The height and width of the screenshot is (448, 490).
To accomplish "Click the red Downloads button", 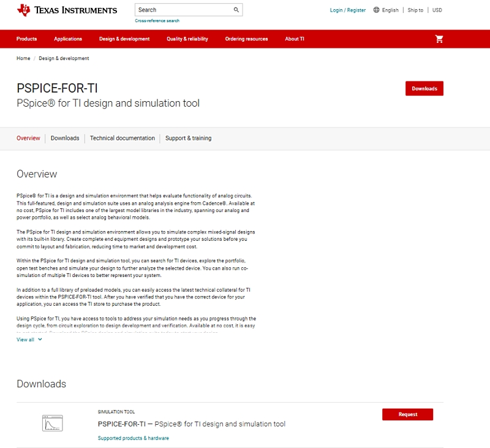I will [x=424, y=88].
